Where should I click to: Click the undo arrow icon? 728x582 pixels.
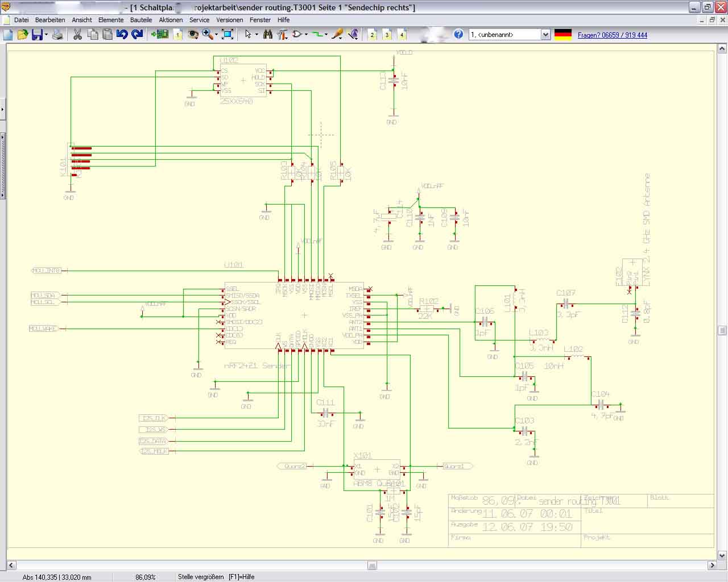click(x=122, y=35)
